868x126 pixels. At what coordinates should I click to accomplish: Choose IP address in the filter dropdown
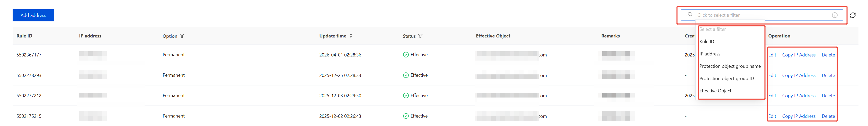(710, 54)
